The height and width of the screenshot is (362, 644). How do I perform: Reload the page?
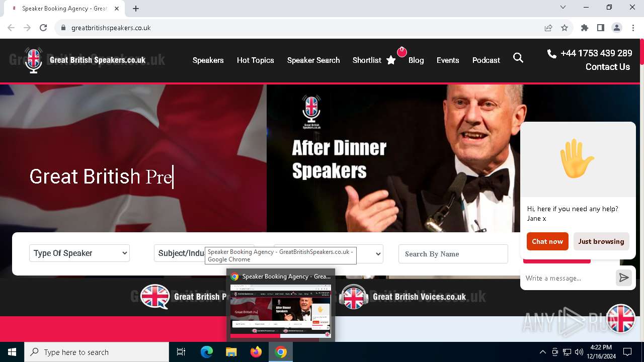(x=43, y=28)
